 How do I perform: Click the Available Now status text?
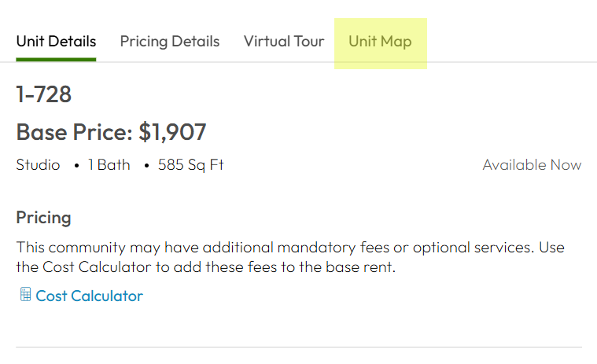pos(532,165)
